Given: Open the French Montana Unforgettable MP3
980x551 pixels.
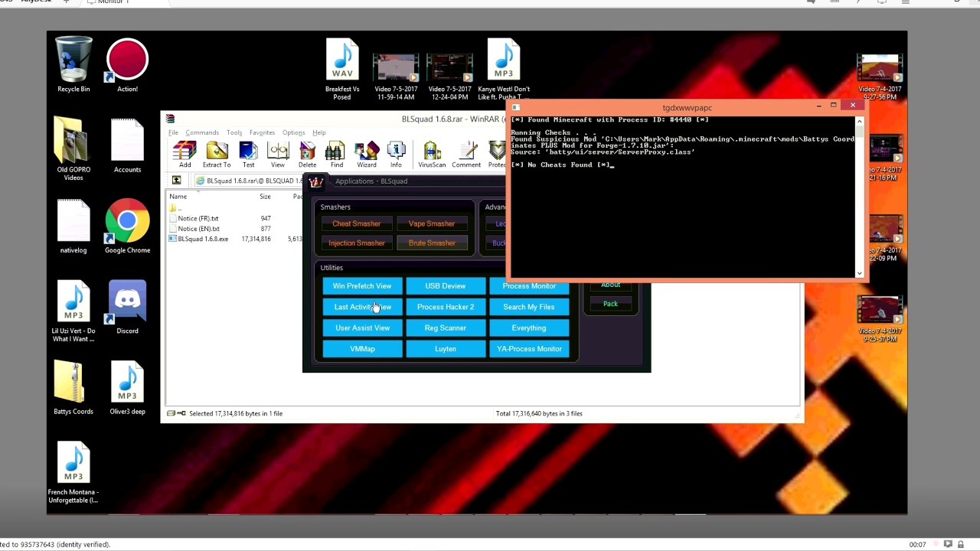Looking at the screenshot, I should (73, 472).
